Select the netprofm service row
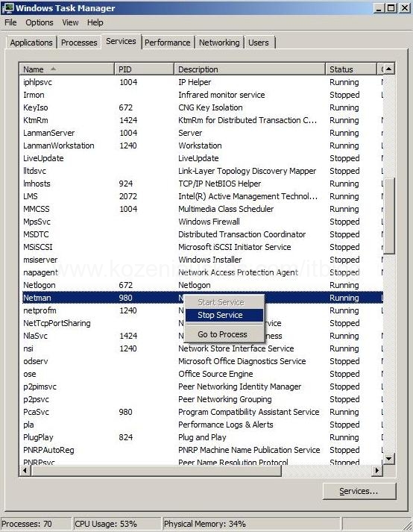 coord(203,311)
